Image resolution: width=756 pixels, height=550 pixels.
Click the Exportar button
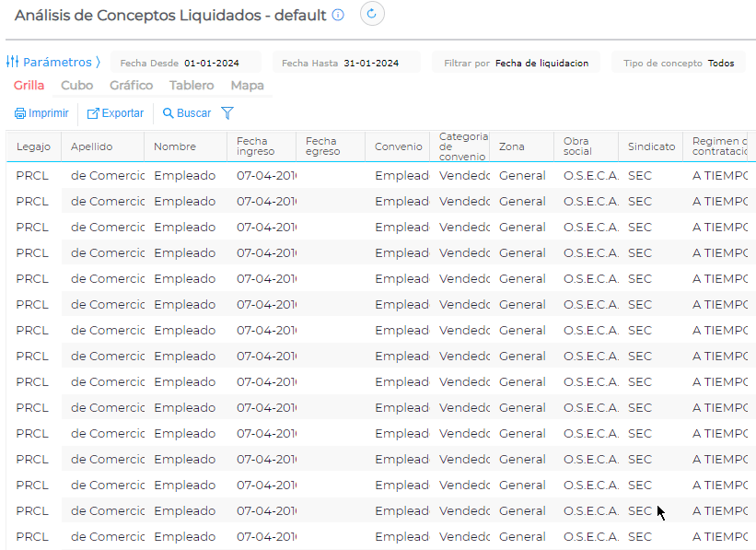(x=115, y=113)
